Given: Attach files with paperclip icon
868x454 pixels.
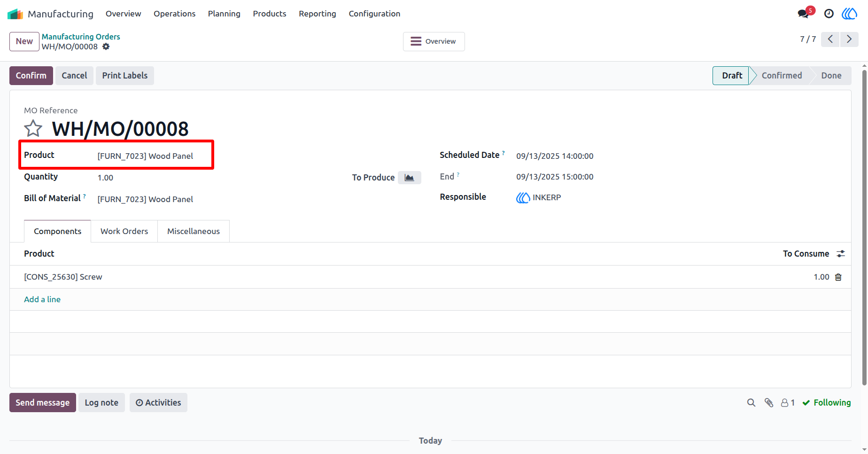Looking at the screenshot, I should pyautogui.click(x=769, y=403).
